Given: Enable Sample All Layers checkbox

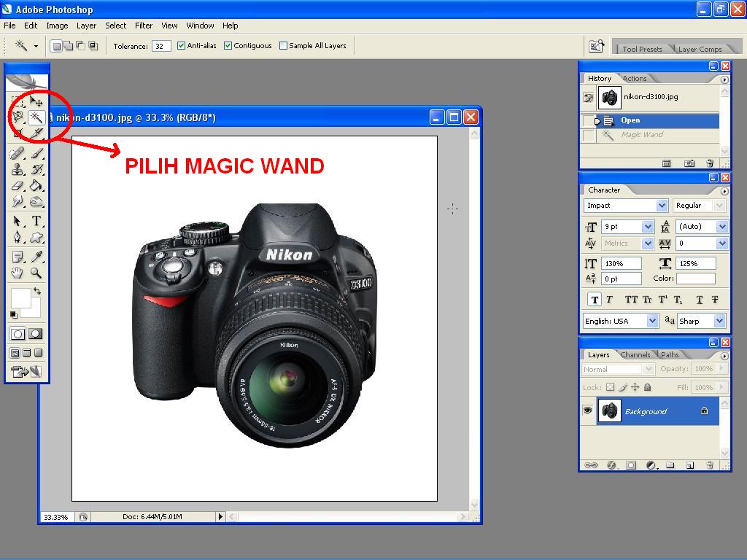Looking at the screenshot, I should (284, 46).
